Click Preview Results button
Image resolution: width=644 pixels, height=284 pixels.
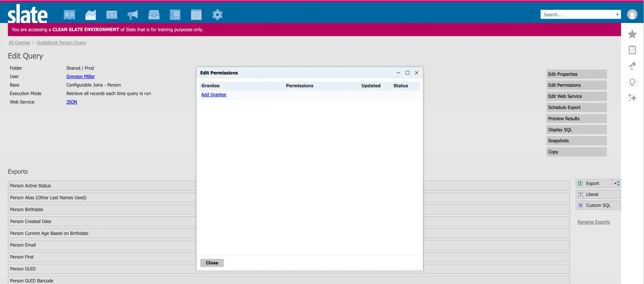[576, 119]
